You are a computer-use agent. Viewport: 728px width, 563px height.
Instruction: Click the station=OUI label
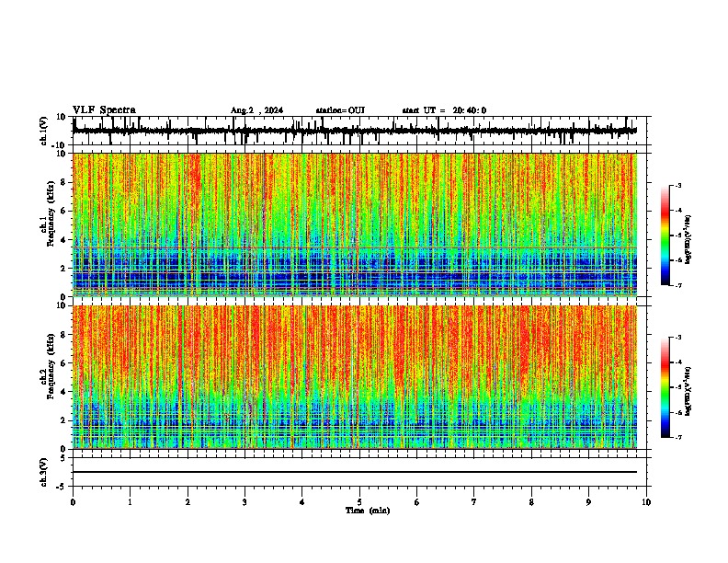click(340, 110)
